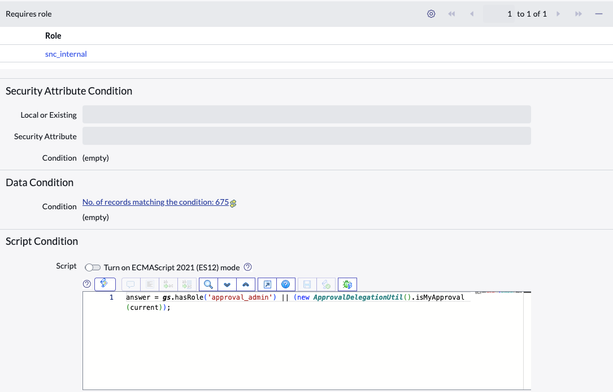This screenshot has width=613, height=392.
Task: Go to last page of role list
Action: point(578,14)
